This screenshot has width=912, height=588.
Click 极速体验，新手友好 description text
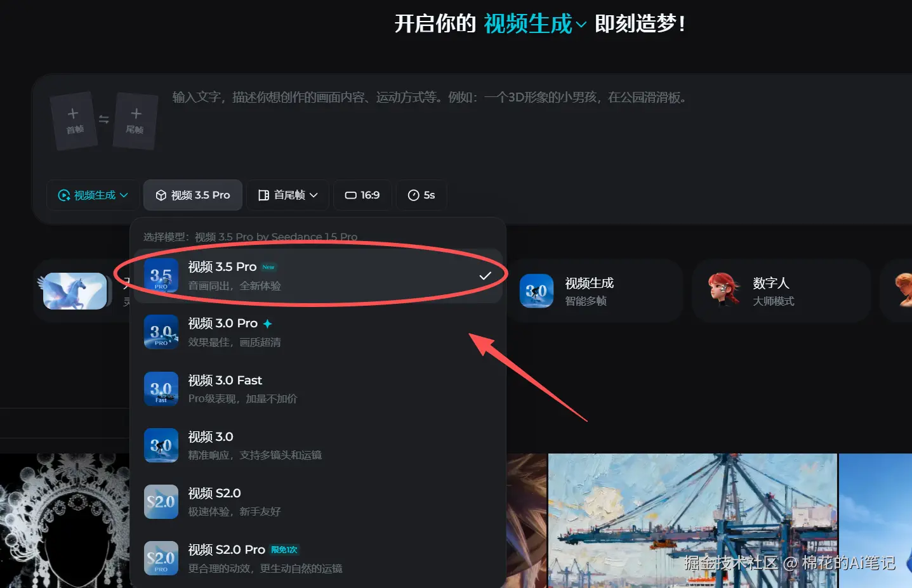pos(234,512)
